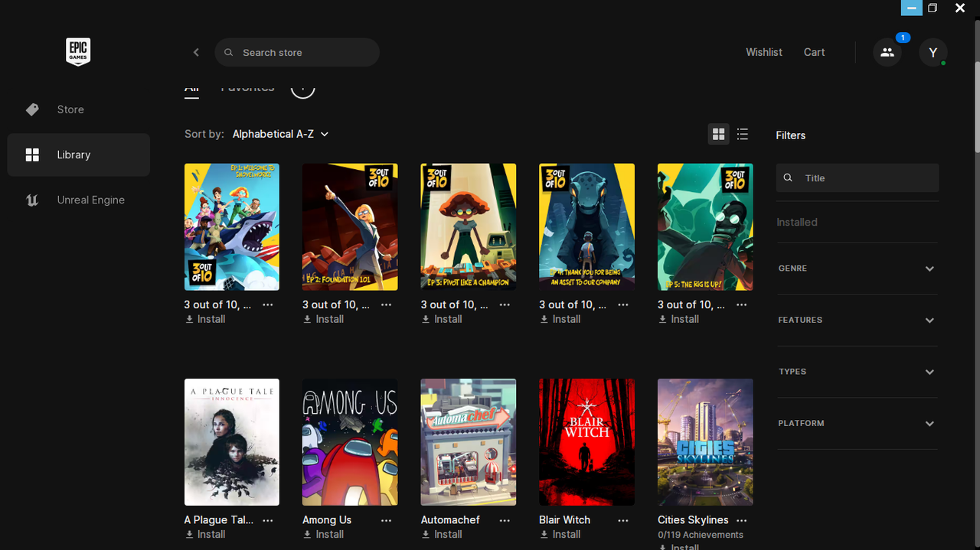Open the Among Us cover art
980x550 pixels.
coord(350,442)
